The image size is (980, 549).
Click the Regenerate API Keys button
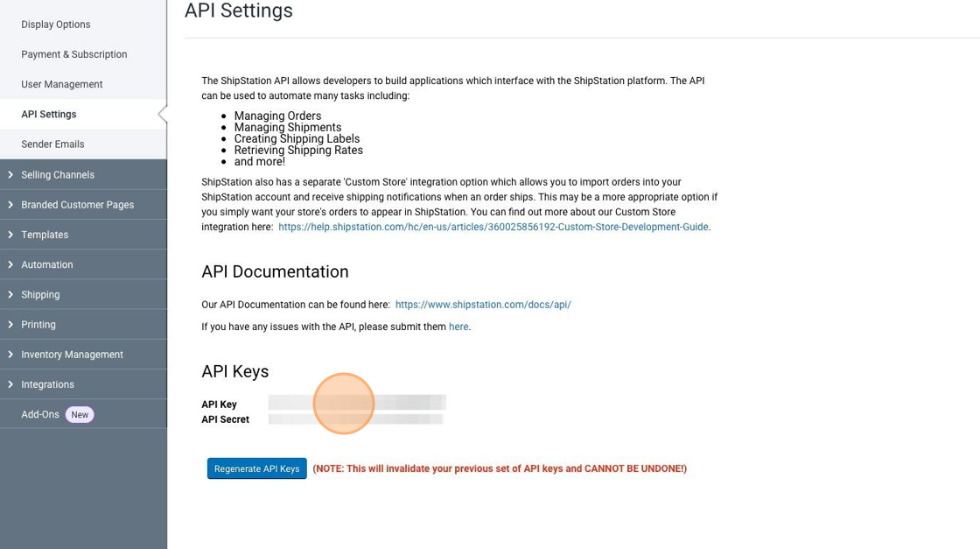coord(256,468)
